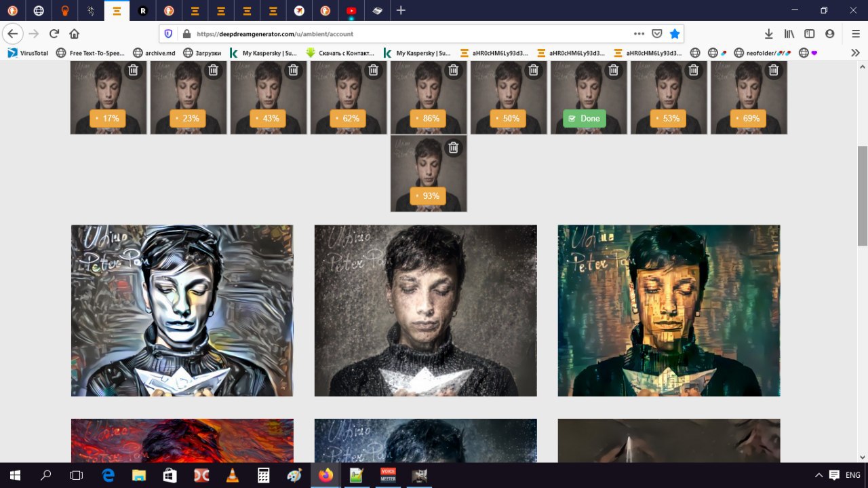This screenshot has height=488, width=868.
Task: Switch to the globe icon tab
Action: coord(39,11)
